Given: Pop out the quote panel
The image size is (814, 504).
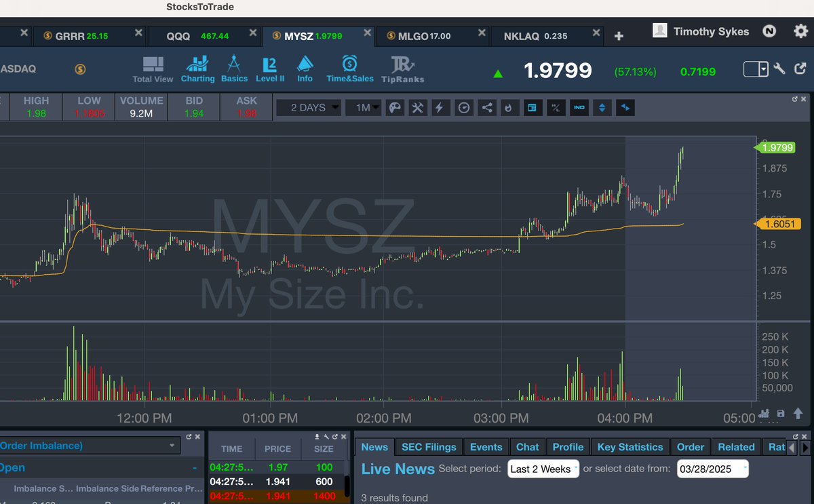Looking at the screenshot, I should pos(800,69).
